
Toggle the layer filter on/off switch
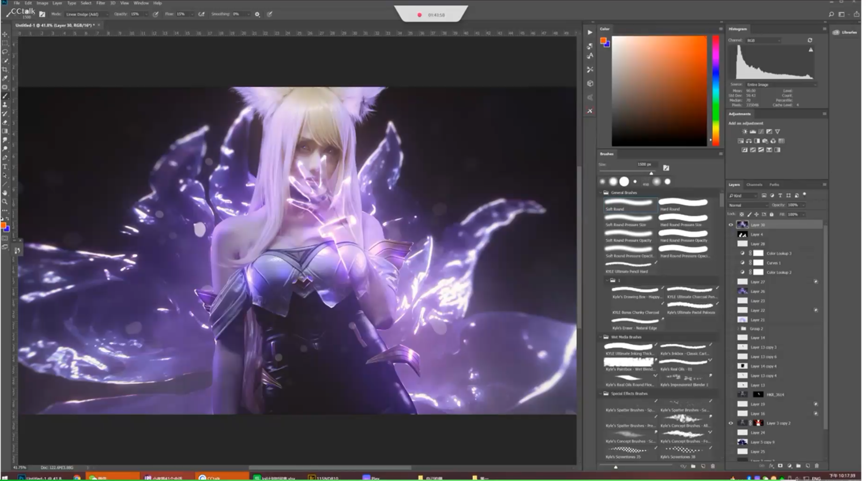804,194
